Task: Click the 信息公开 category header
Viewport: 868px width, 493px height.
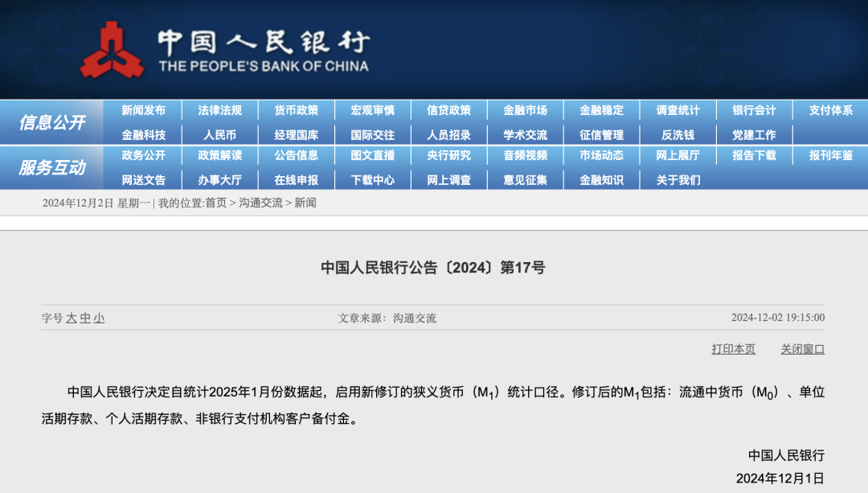Action: (52, 122)
